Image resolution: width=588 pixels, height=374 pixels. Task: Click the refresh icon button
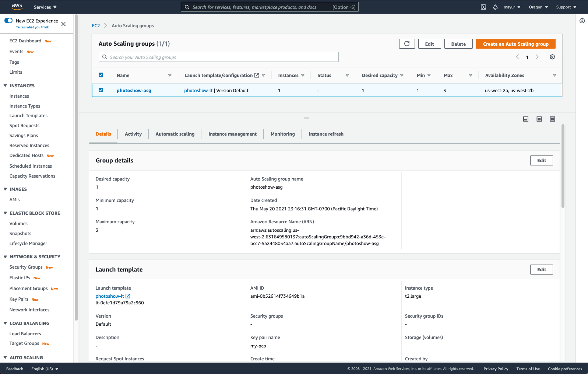[x=407, y=44]
